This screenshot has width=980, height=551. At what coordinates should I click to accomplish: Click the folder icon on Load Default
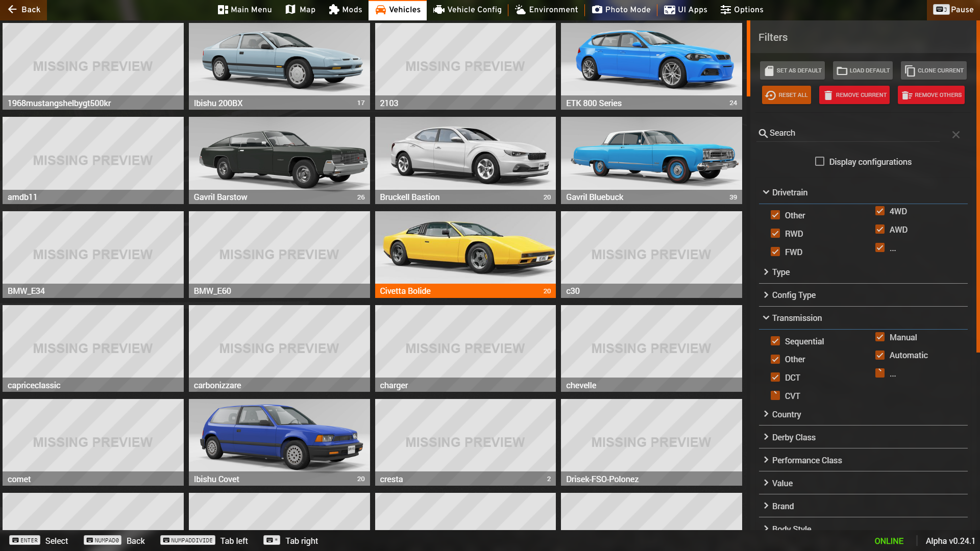[x=842, y=70]
